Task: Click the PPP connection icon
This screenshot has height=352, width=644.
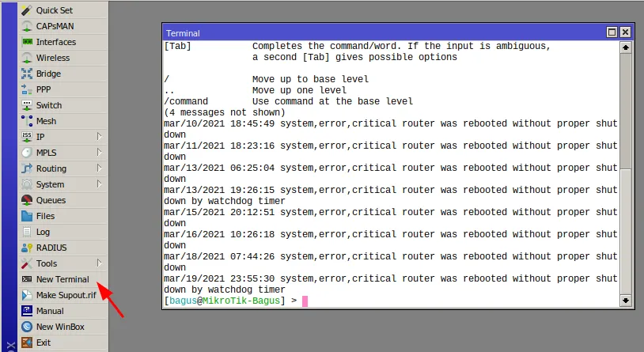Action: coord(27,89)
